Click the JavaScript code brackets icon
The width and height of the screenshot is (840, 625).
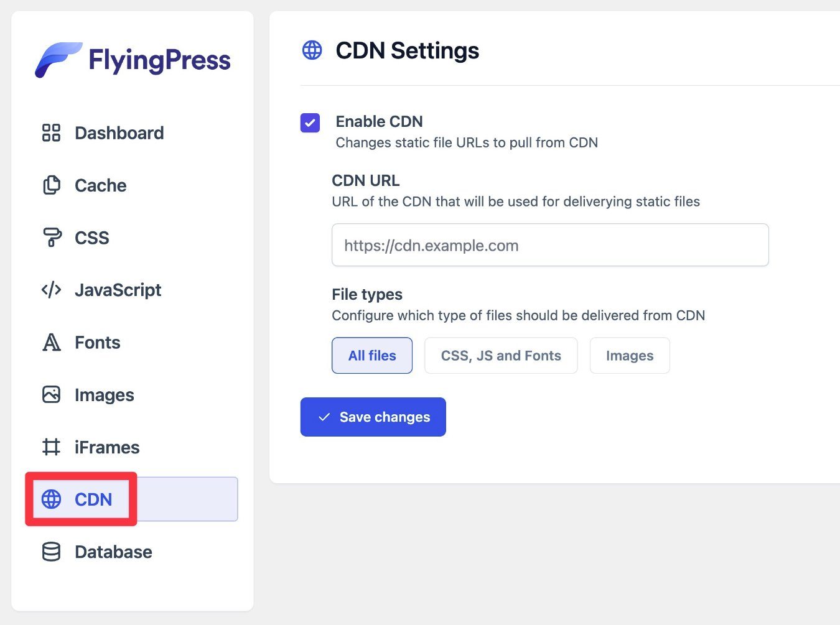pyautogui.click(x=51, y=290)
